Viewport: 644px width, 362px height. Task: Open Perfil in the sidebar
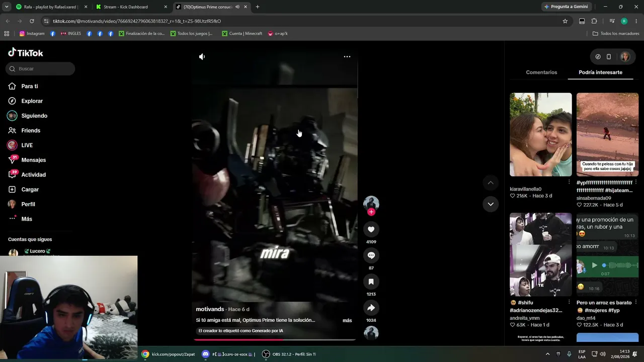point(28,204)
